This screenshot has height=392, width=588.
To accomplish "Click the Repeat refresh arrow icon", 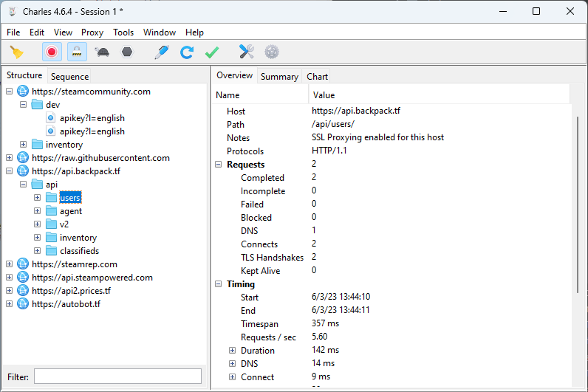I will pos(187,52).
